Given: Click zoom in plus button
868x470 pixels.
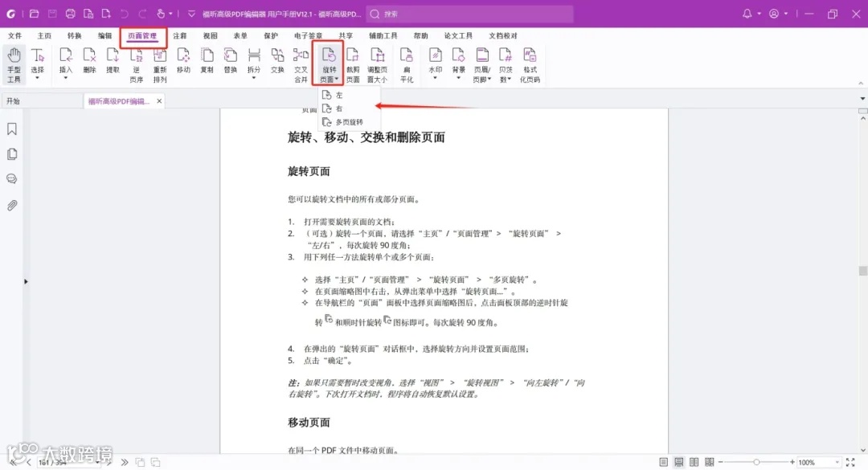Looking at the screenshot, I should pos(792,462).
